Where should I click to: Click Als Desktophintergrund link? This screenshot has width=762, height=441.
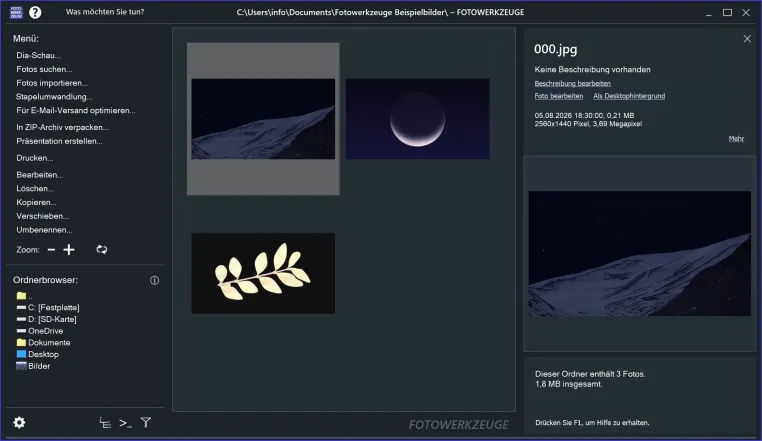[629, 96]
